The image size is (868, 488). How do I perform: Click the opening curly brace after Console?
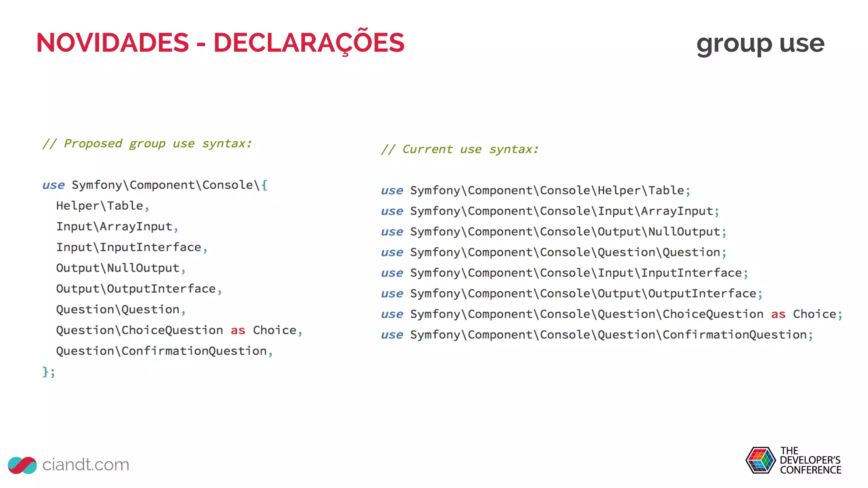tap(264, 185)
